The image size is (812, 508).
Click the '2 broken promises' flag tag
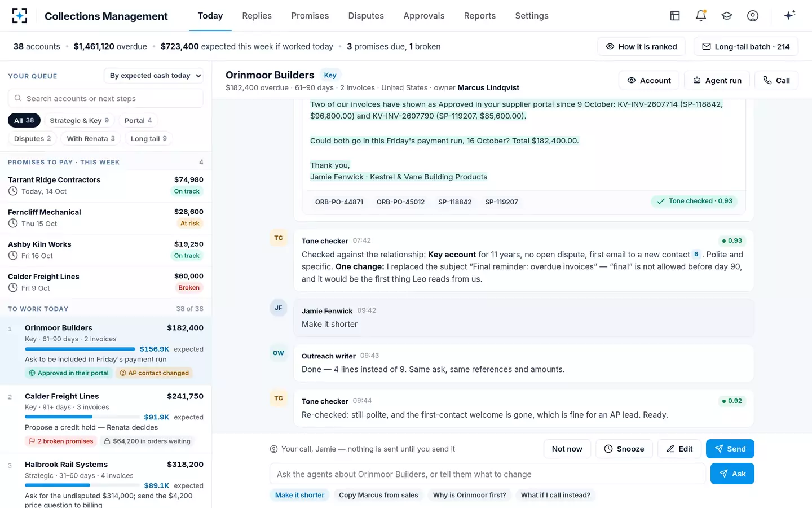[x=61, y=441]
